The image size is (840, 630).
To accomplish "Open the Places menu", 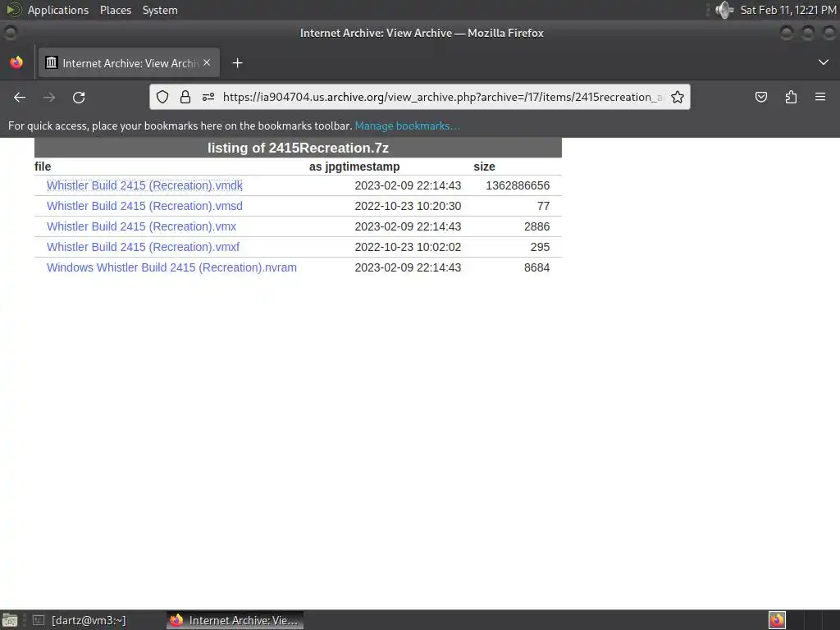I will pos(115,10).
